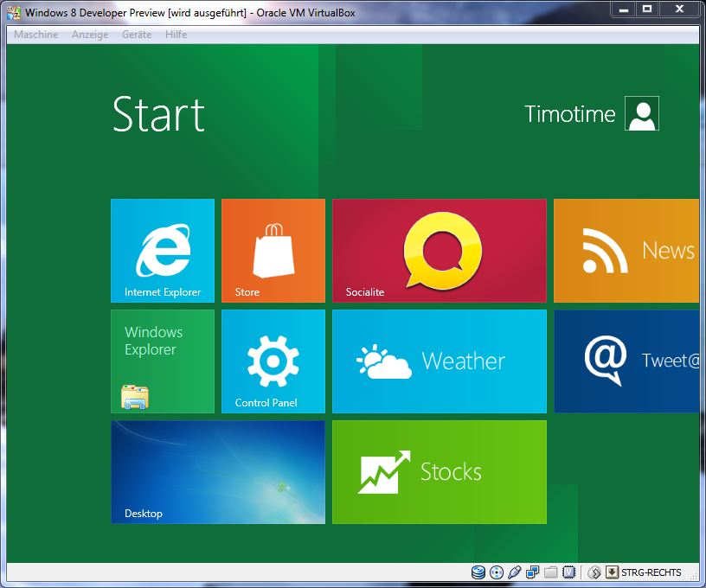Click the USB devices status icon

(x=514, y=572)
